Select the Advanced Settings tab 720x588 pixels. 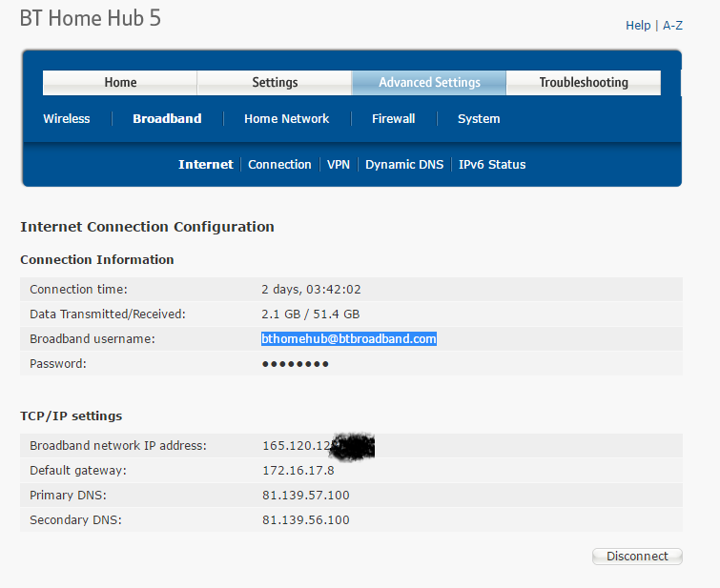coord(429,83)
